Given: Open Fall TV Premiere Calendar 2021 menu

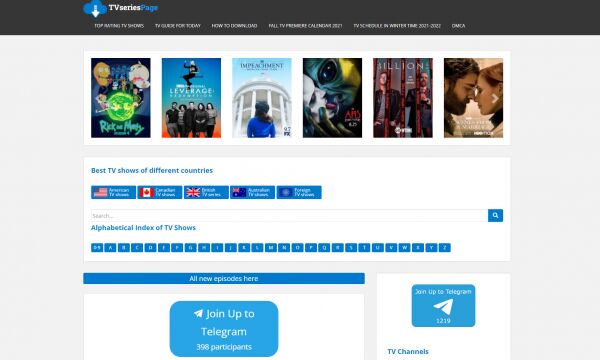Looking at the screenshot, I should click(305, 26).
